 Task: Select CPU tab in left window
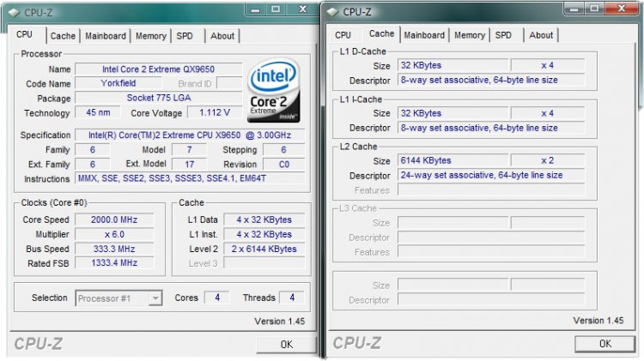click(x=24, y=34)
